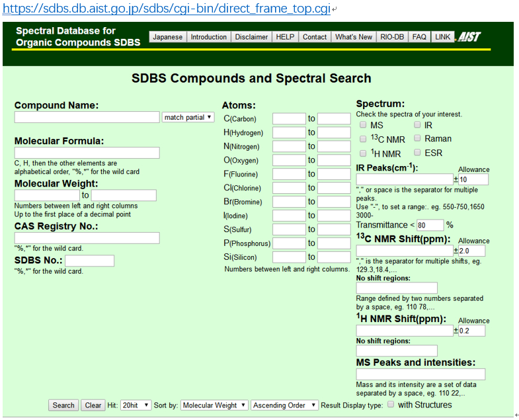Open the Sort by Molecular Weight dropdown
Image resolution: width=519 pixels, height=420 pixels.
(214, 405)
